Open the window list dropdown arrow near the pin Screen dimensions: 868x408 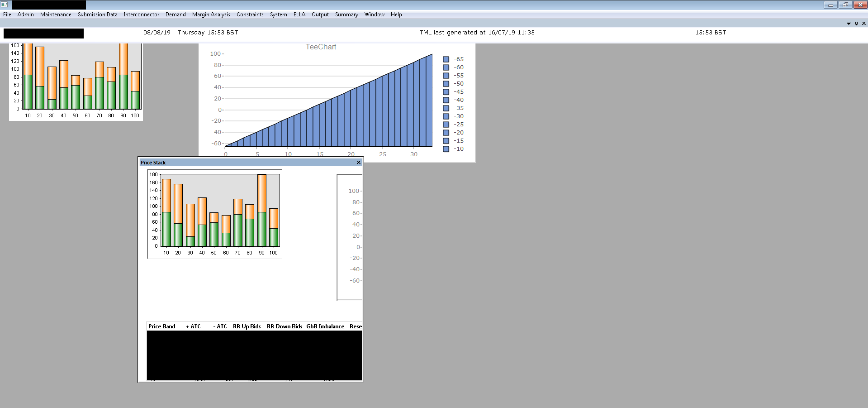click(849, 24)
